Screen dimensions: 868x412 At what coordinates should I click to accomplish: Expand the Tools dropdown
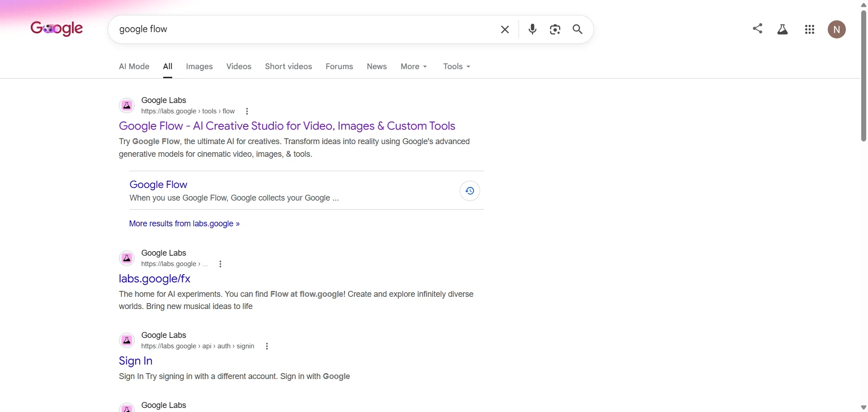tap(457, 66)
